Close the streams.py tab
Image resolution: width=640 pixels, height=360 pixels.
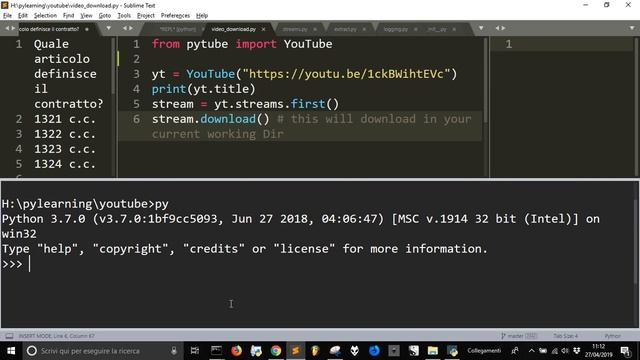pos(315,29)
